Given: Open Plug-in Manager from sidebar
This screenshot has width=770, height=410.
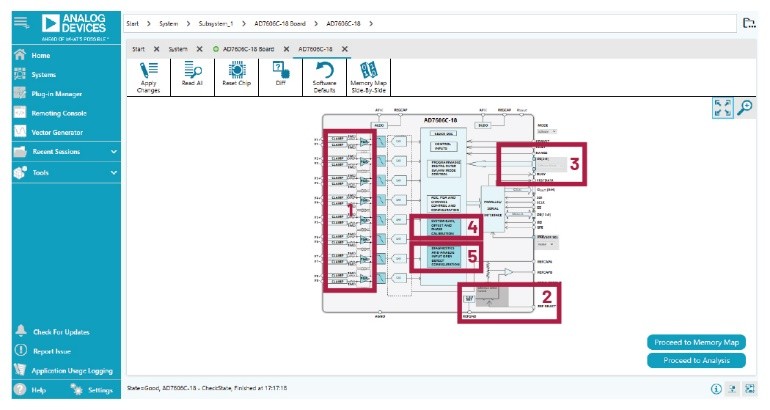Looking at the screenshot, I should point(57,93).
